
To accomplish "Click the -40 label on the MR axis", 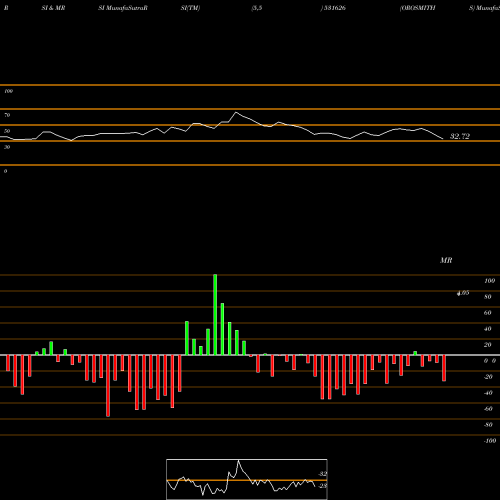I will (x=488, y=393).
